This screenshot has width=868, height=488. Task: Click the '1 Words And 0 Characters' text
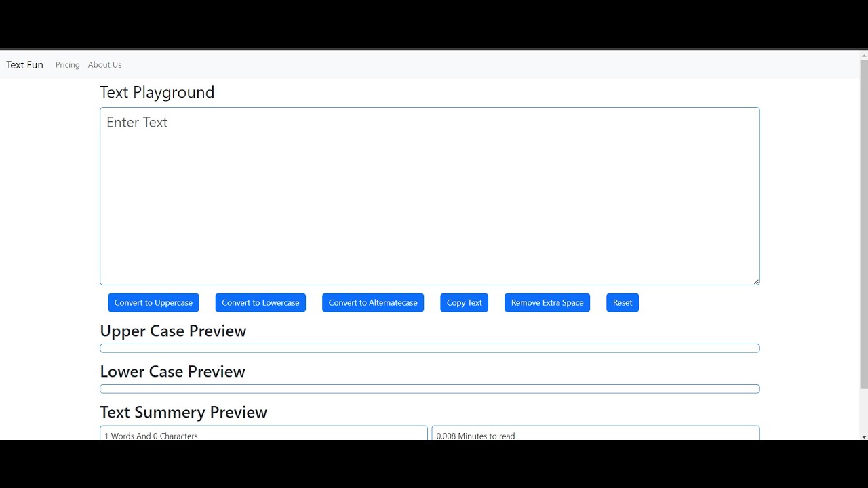click(x=151, y=436)
